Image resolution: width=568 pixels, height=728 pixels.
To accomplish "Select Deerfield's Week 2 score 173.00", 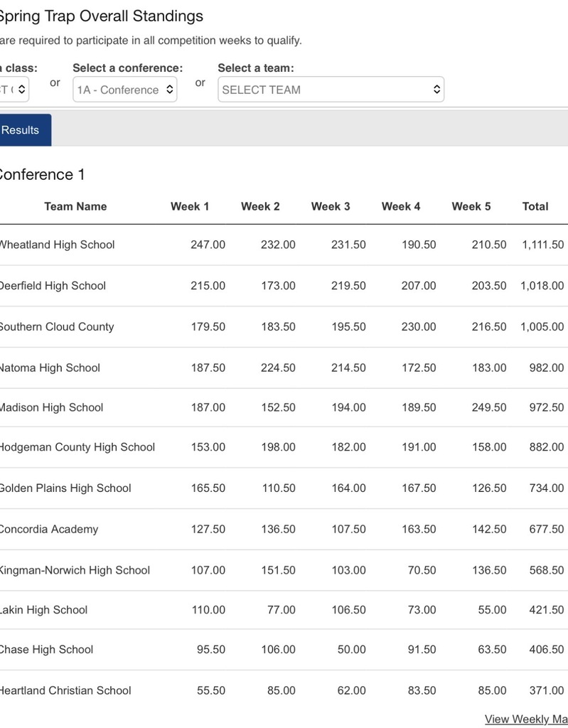I will coord(278,286).
